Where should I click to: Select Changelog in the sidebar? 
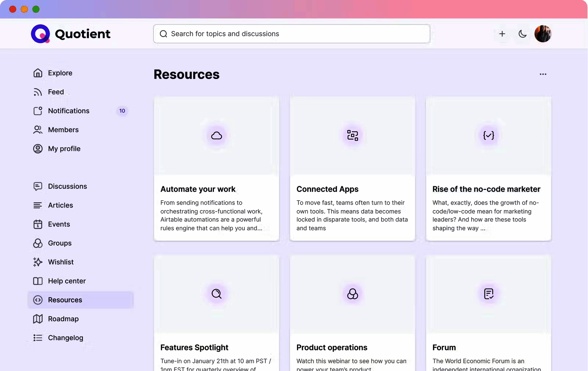(x=65, y=338)
